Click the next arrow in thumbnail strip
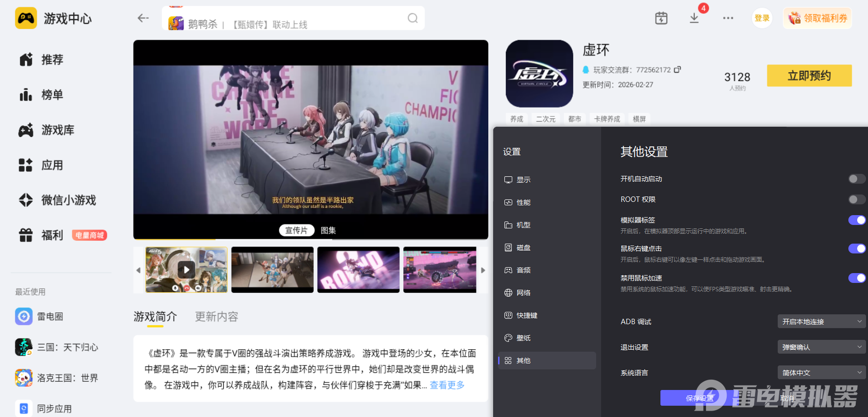This screenshot has height=417, width=868. [483, 270]
